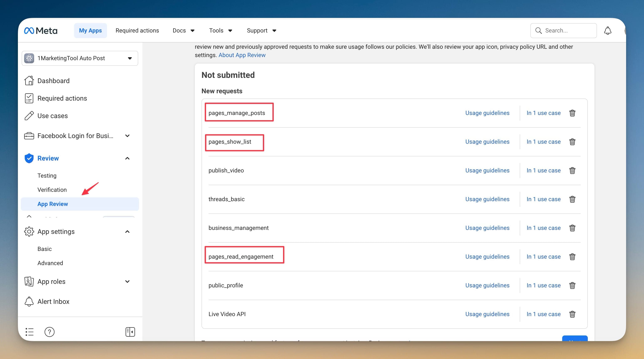Click the pages_manage_posts permission name

pos(237,113)
